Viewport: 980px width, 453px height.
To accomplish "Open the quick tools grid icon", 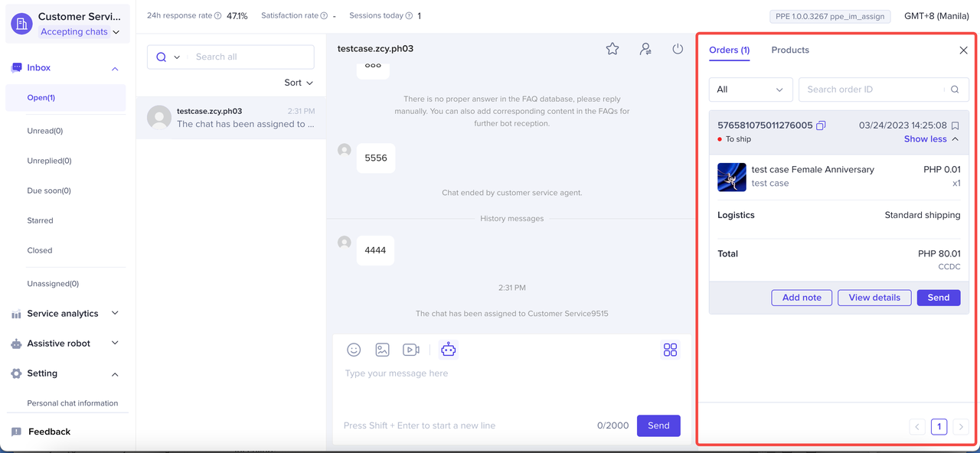I will point(670,350).
